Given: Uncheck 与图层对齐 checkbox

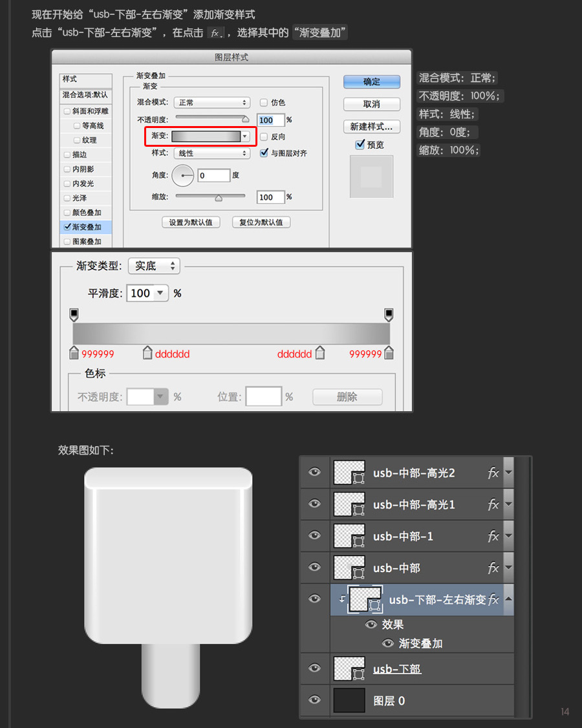Looking at the screenshot, I should point(264,153).
